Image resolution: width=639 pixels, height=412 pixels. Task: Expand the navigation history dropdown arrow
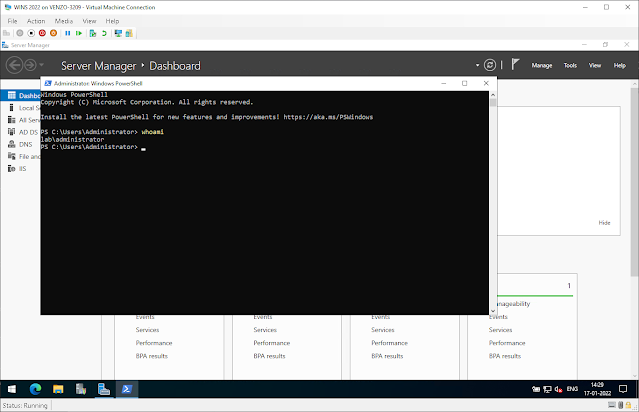pos(42,65)
